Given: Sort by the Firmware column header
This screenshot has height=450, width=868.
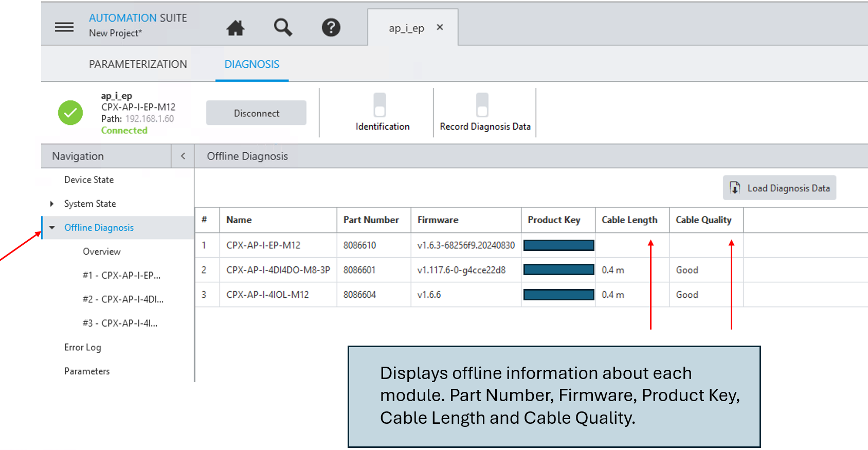Looking at the screenshot, I should [466, 220].
